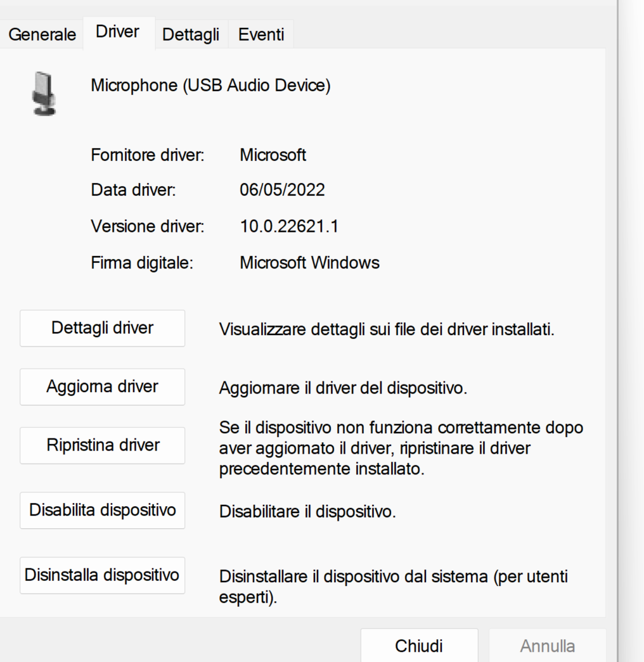Select the Microphone (USB Audio Device) title

[210, 86]
